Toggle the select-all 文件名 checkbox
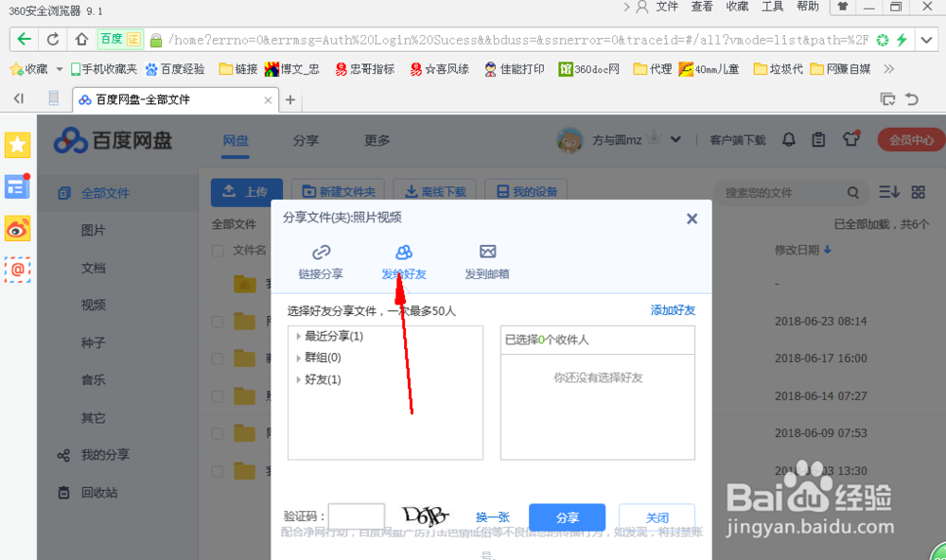Screen dimensions: 946x560 point(218,251)
